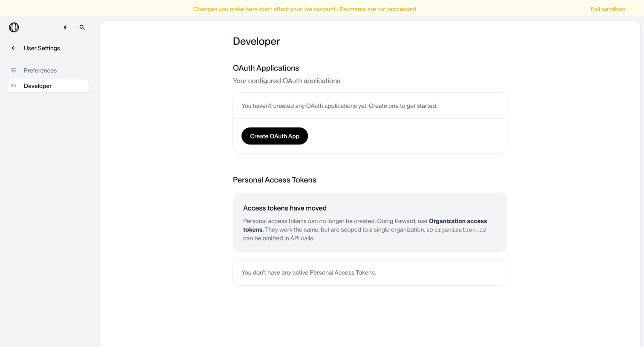644x347 pixels.
Task: Open the search magnifier icon
Action: (82, 27)
